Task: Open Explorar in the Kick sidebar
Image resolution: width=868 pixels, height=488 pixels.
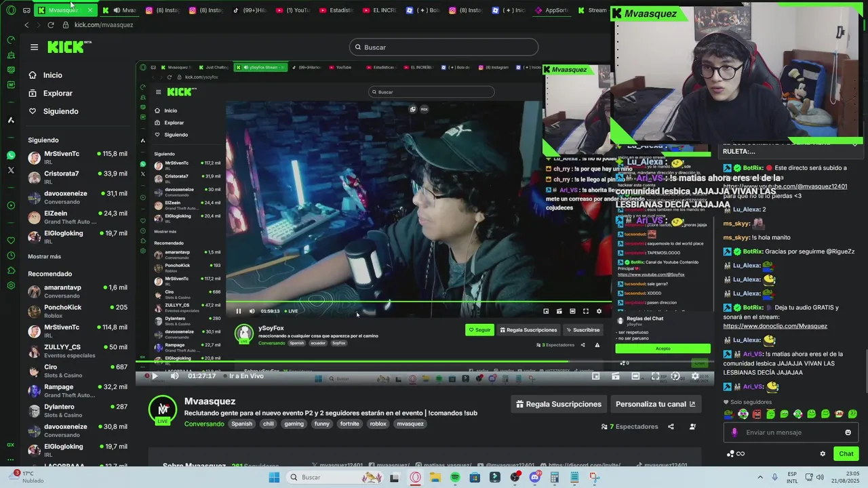Action: point(58,93)
